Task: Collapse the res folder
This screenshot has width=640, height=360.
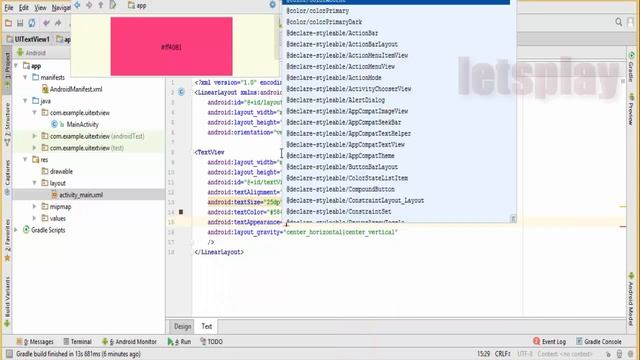Action: 25,160
